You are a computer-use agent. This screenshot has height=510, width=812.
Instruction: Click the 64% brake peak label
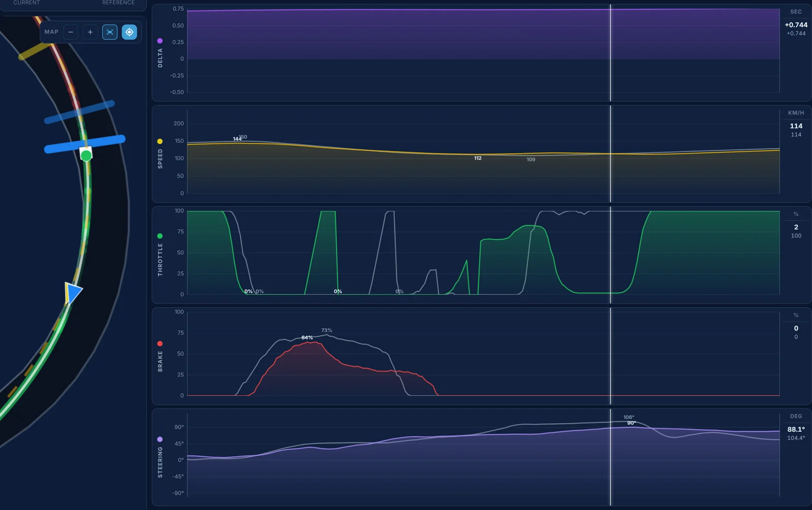(307, 337)
